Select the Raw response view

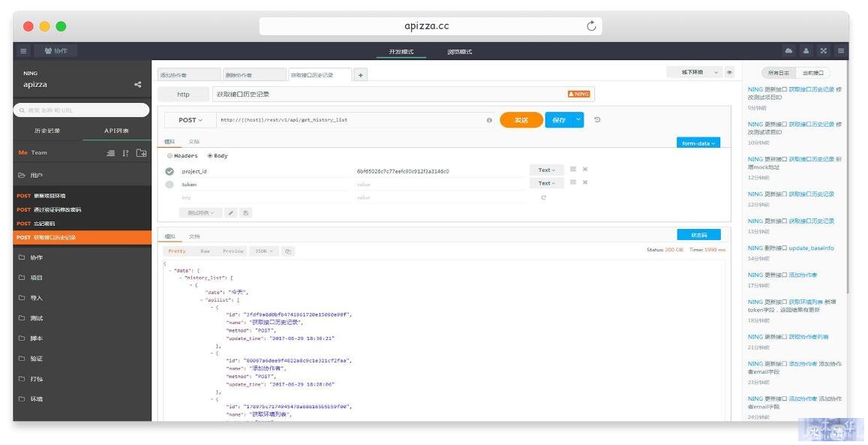point(205,251)
